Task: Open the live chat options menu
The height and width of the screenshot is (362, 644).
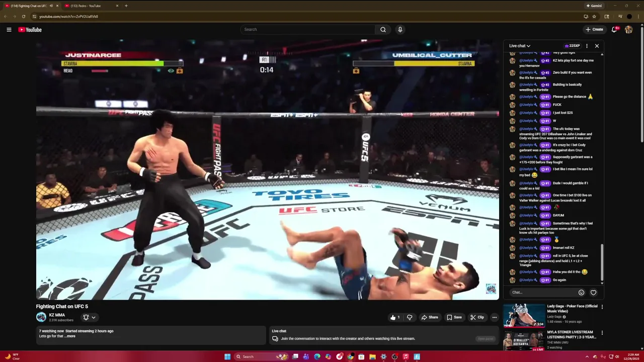Action: [x=587, y=46]
